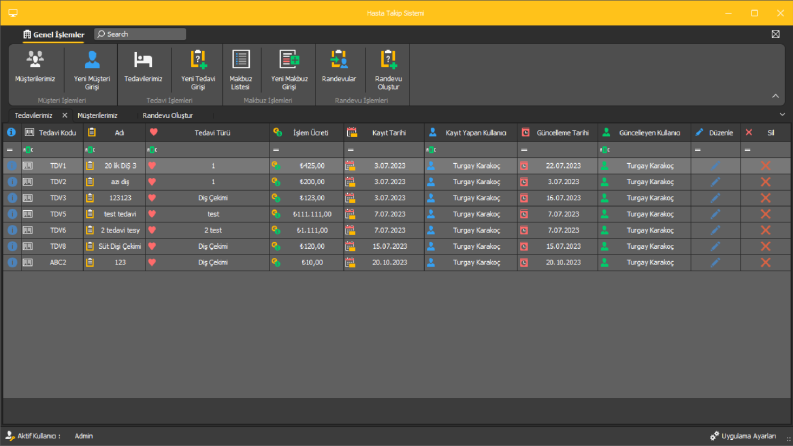793x446 pixels.
Task: Click the info icon of row TDV1
Action: [12, 166]
